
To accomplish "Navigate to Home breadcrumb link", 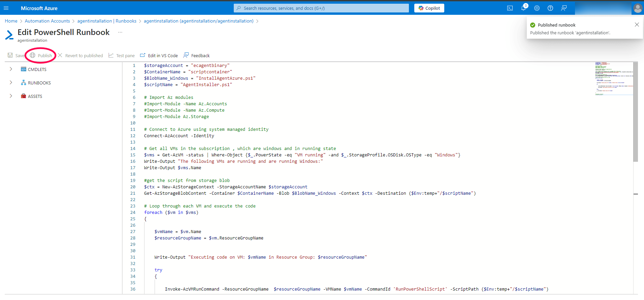I will coord(11,21).
